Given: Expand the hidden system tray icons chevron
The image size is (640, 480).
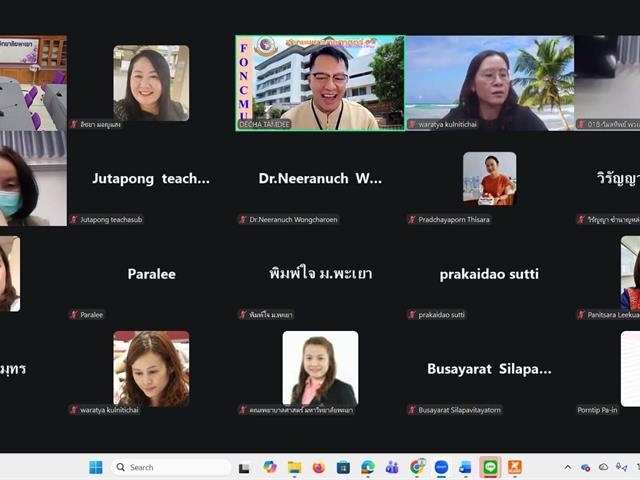Looking at the screenshot, I should 568,467.
